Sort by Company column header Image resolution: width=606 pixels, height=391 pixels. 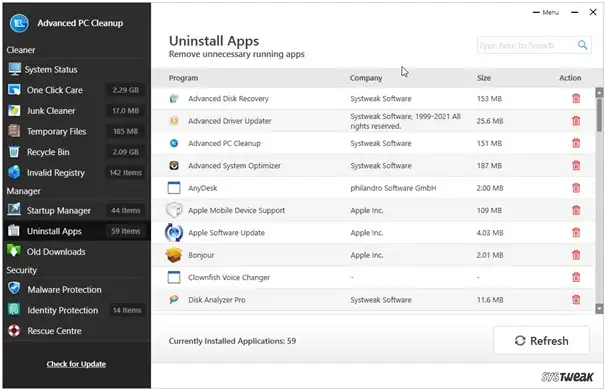coord(366,78)
